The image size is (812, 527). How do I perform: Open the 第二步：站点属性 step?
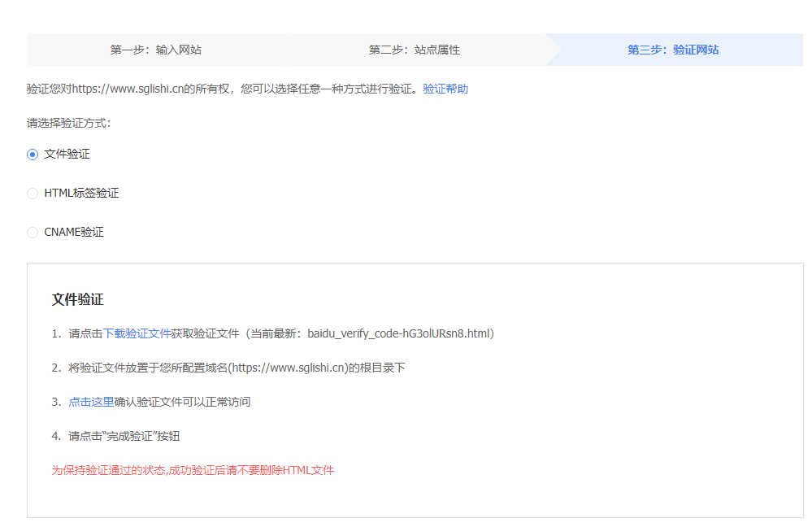(x=413, y=50)
